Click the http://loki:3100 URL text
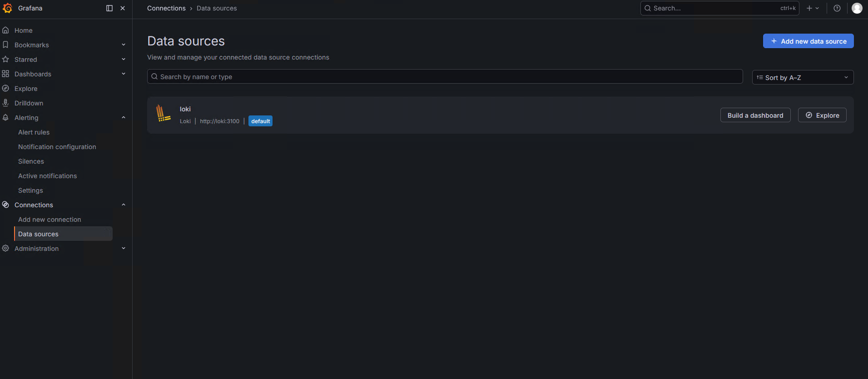This screenshot has height=379, width=868. (219, 121)
